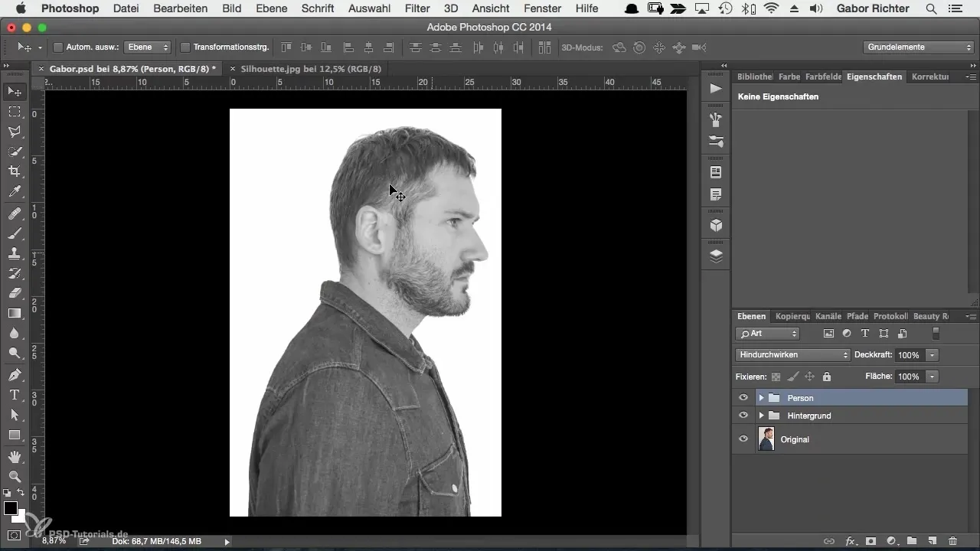Select the Rectangle shape tool
Screen dimensions: 980x551
point(15,435)
